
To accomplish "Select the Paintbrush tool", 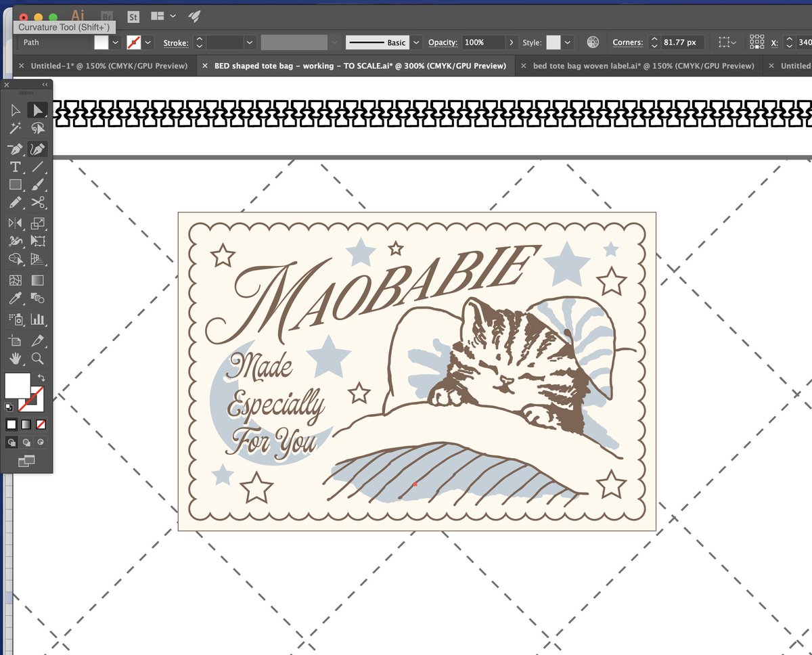I will coord(37,185).
